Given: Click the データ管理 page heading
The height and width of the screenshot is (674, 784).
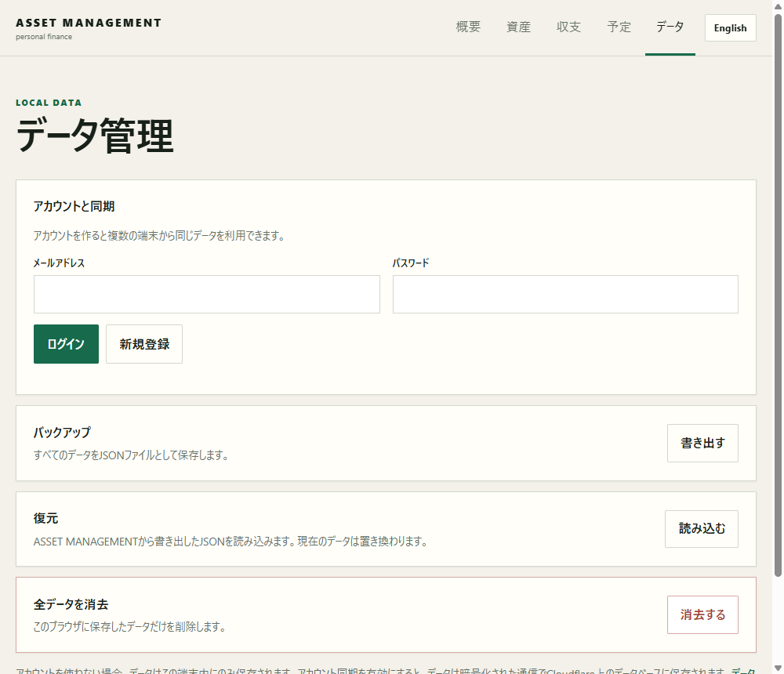Looking at the screenshot, I should 95,136.
